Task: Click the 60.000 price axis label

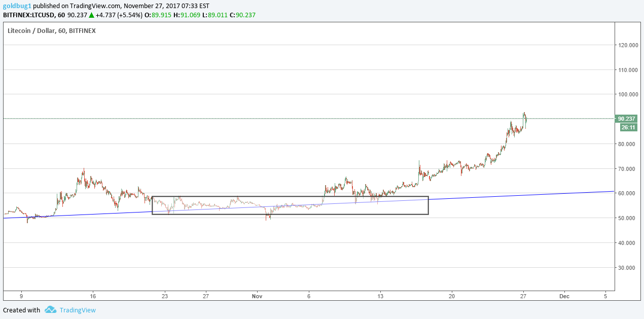Action: point(627,193)
